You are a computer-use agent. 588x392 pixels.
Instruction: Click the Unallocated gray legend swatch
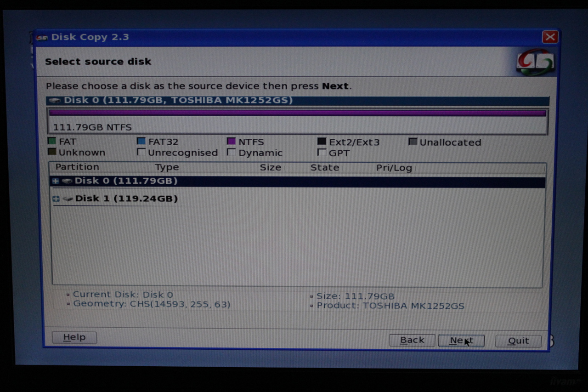pos(413,142)
